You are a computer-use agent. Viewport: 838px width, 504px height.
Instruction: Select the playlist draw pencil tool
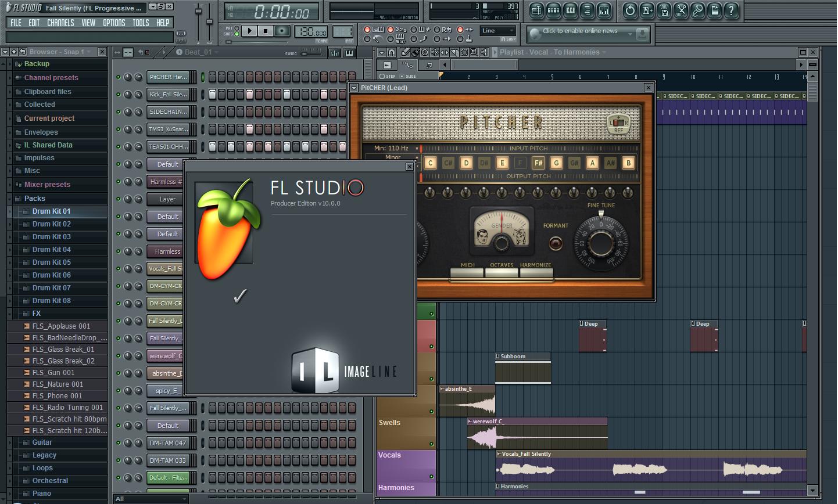click(x=405, y=52)
